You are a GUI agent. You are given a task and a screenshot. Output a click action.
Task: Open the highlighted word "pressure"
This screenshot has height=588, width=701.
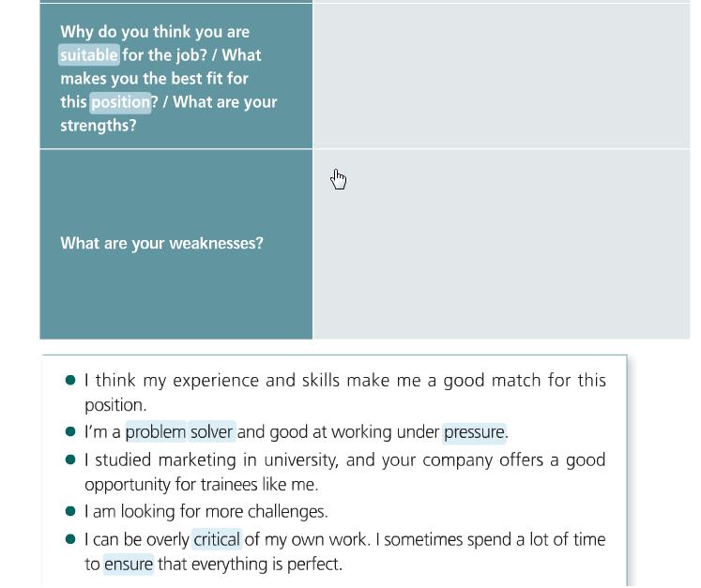(474, 432)
